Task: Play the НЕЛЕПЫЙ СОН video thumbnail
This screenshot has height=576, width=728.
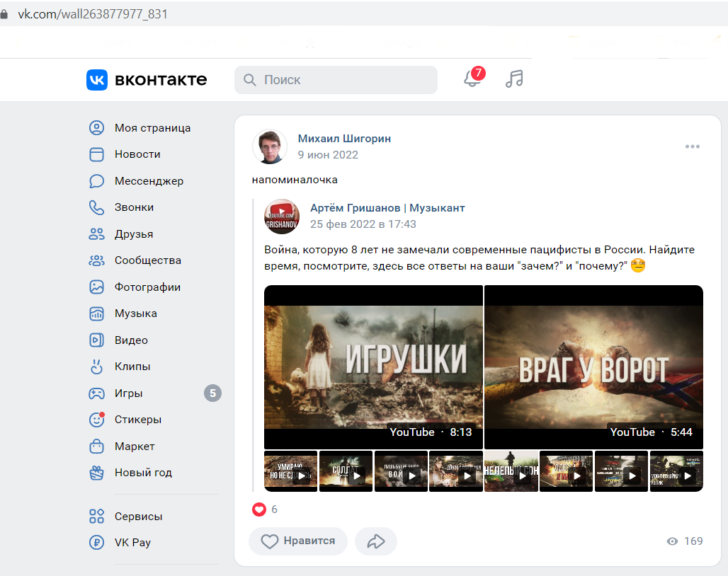Action: [x=511, y=471]
